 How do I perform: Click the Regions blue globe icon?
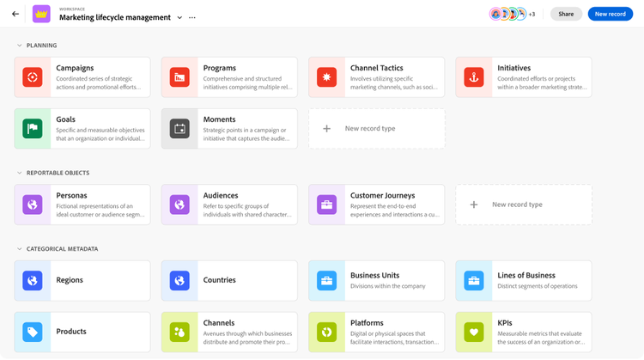[33, 281]
